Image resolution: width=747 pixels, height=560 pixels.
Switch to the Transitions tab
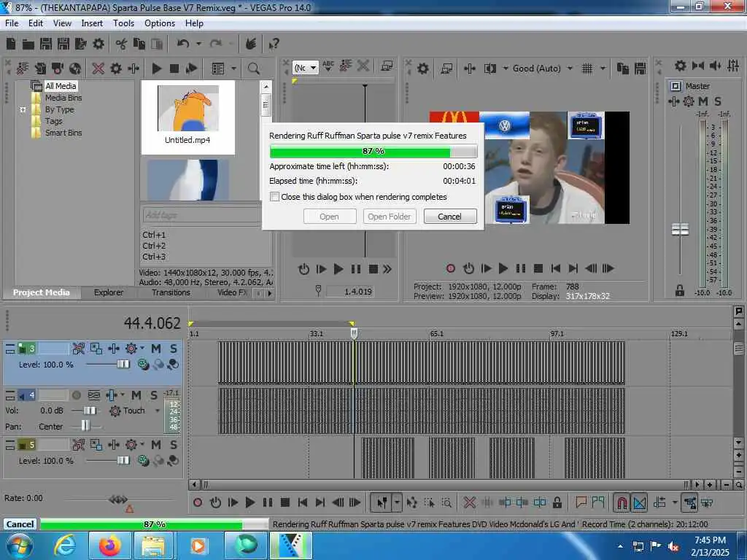171,292
